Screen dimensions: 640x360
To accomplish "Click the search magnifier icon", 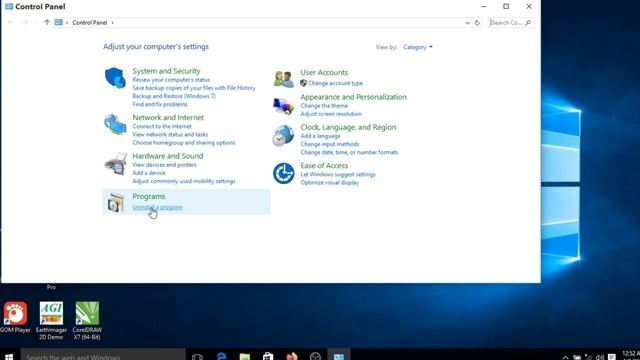I will pos(528,23).
